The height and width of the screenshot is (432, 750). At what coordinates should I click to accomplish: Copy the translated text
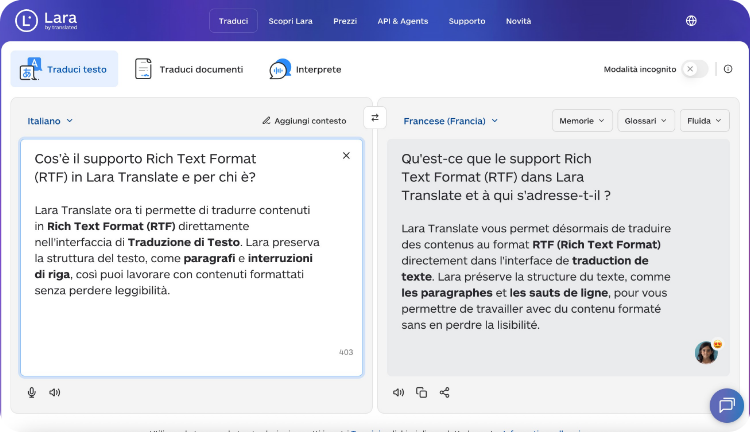pos(421,392)
